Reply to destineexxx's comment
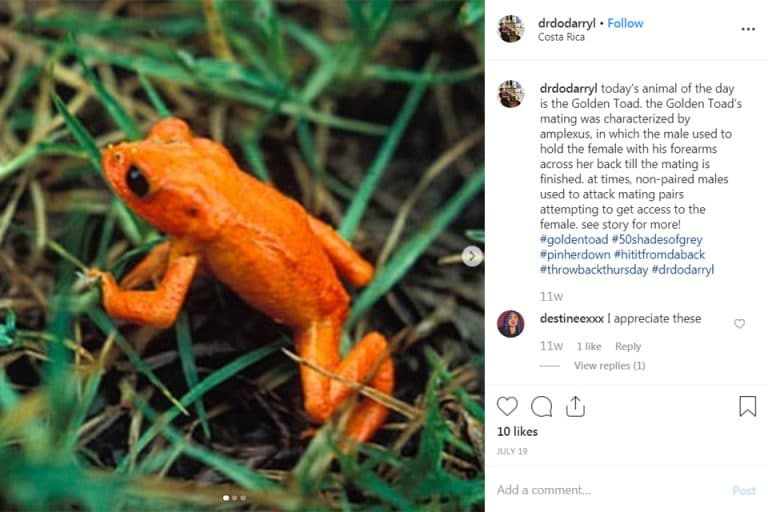This screenshot has width=768, height=512. [x=628, y=346]
